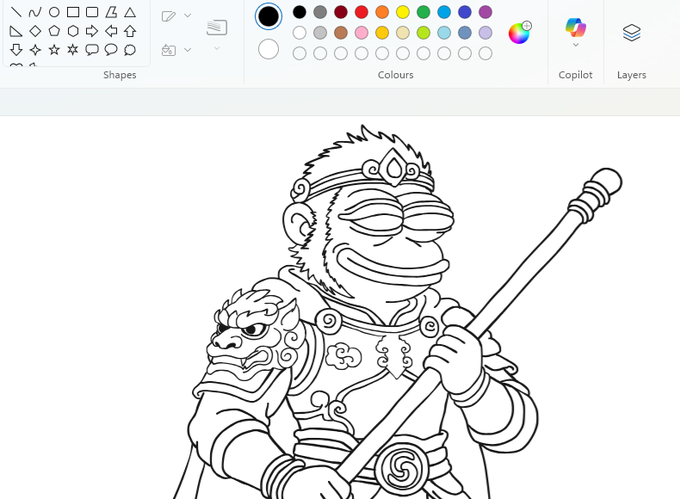Pick the lime green palette swatch

[x=423, y=33]
